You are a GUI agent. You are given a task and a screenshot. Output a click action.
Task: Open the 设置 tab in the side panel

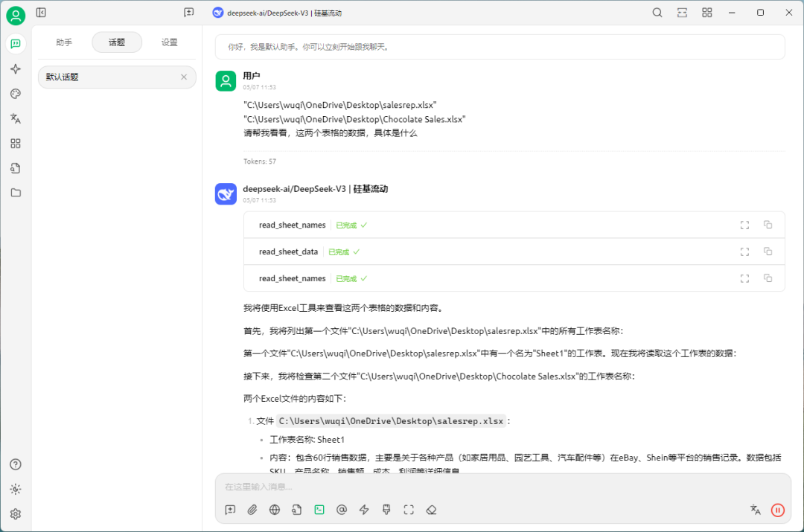click(169, 42)
